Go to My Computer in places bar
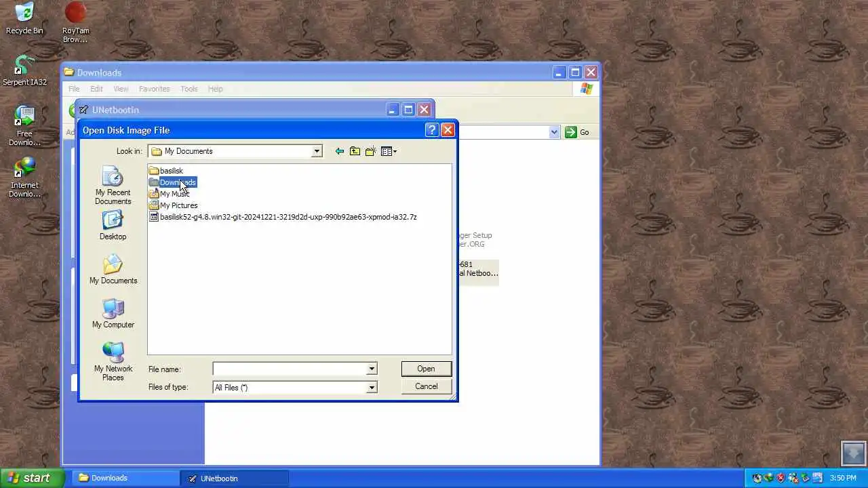868x488 pixels. tap(113, 314)
